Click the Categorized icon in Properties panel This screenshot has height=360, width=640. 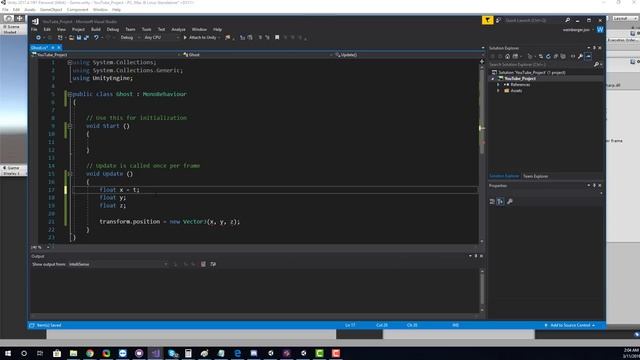pyautogui.click(x=492, y=202)
